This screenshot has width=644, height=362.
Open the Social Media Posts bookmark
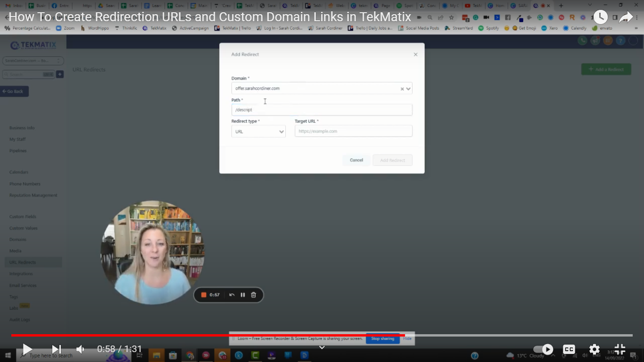pos(419,28)
